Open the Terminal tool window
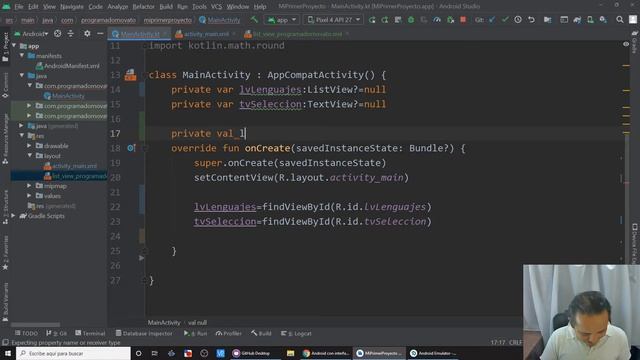640x360 pixels. click(x=90, y=333)
